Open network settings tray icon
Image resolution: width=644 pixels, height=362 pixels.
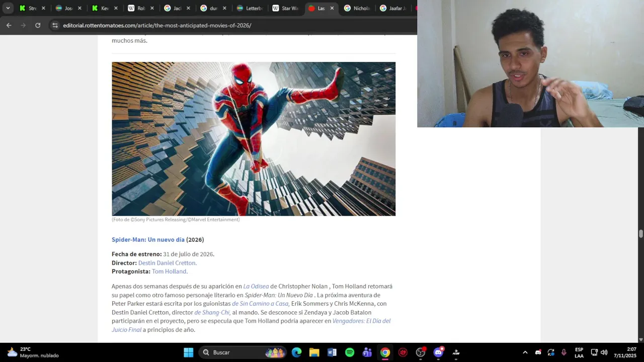[594, 352]
